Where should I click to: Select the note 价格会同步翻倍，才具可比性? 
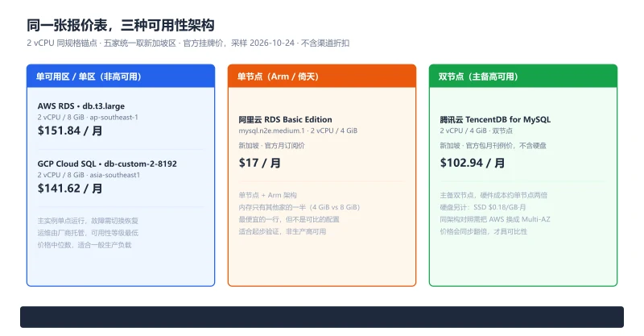point(484,231)
